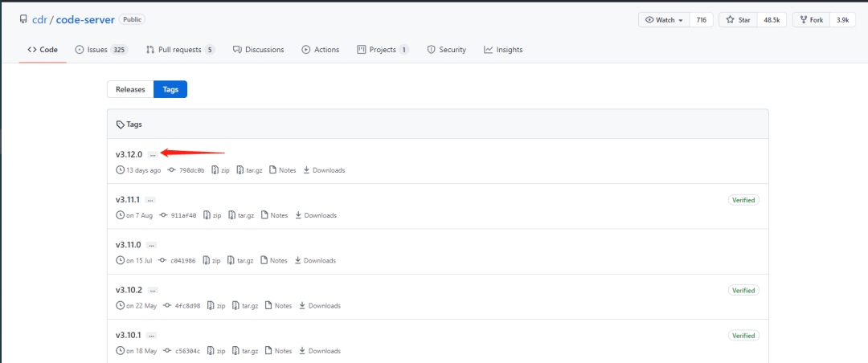The width and height of the screenshot is (868, 363).
Task: Click the Verified badge for v3.10.1
Action: [743, 336]
